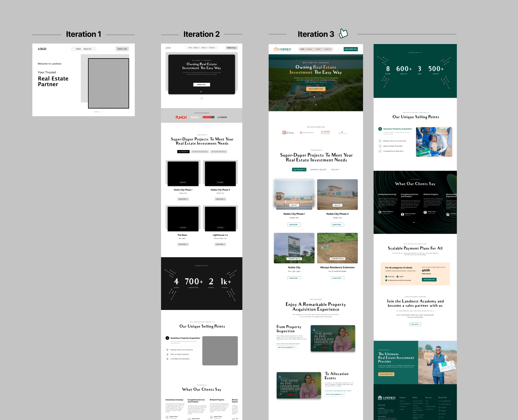Click Adeola Williams' avatar in testimonials
The image size is (518, 420).
(380, 212)
